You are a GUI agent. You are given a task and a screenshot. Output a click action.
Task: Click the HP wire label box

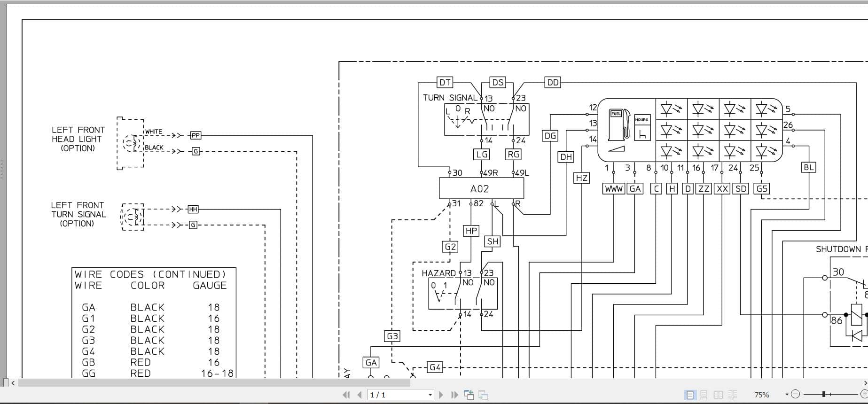471,231
